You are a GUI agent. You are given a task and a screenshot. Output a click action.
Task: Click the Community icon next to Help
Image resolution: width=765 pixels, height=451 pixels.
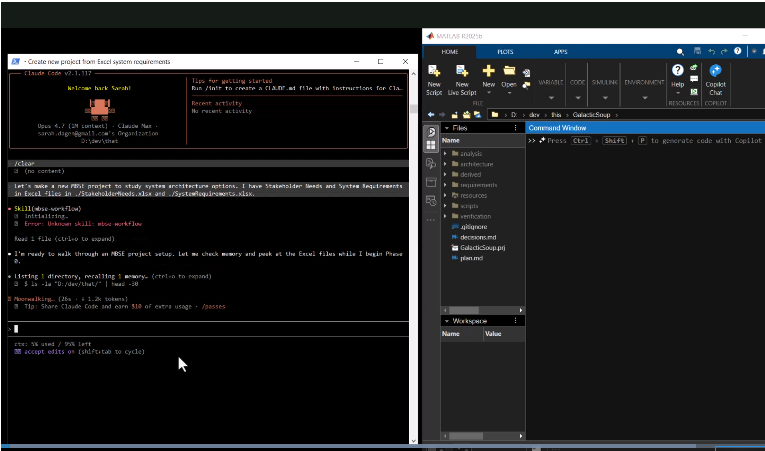pyautogui.click(x=694, y=68)
